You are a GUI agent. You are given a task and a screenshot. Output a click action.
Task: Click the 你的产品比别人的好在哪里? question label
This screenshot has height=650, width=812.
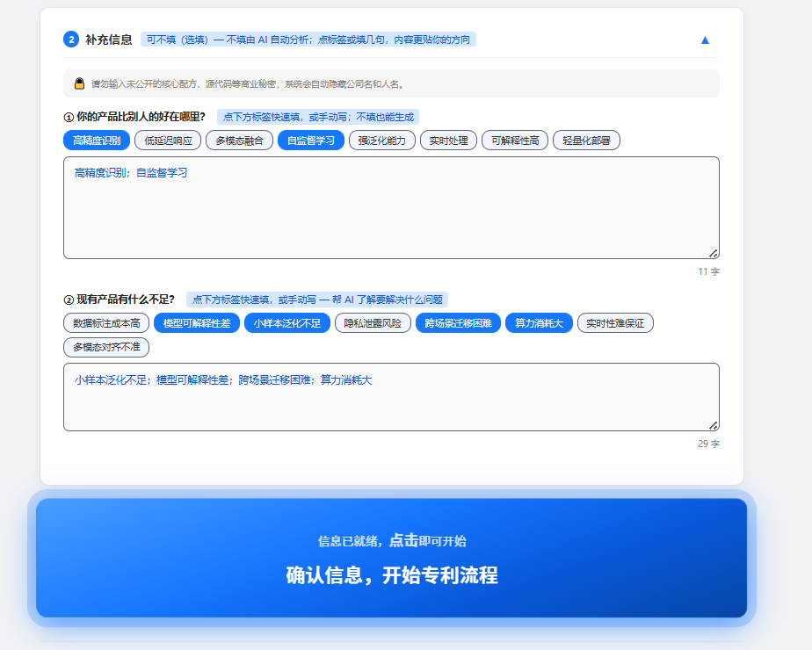(x=134, y=117)
